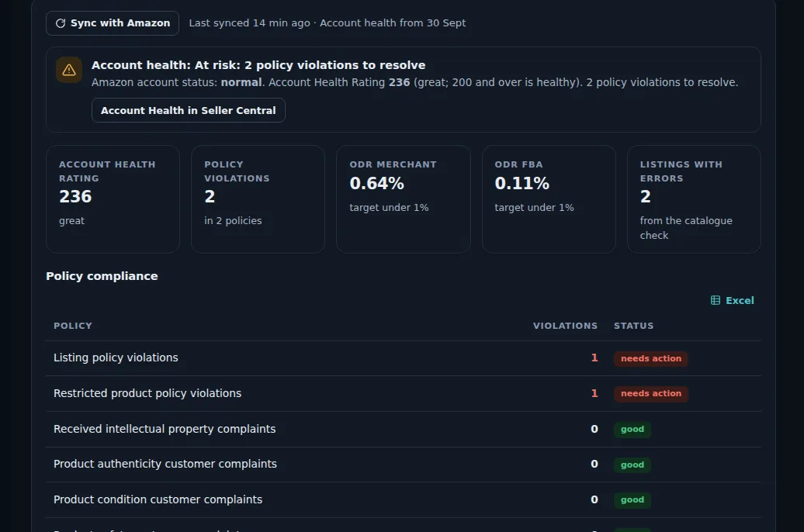The width and height of the screenshot is (804, 532).
Task: Click the Status column header
Action: pos(634,326)
